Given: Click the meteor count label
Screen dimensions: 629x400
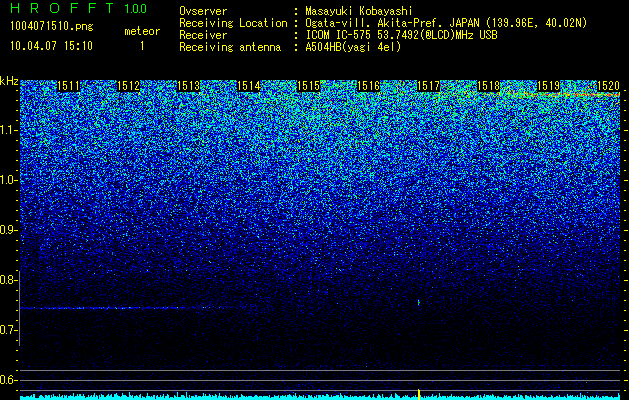Looking at the screenshot, I should [x=142, y=31].
